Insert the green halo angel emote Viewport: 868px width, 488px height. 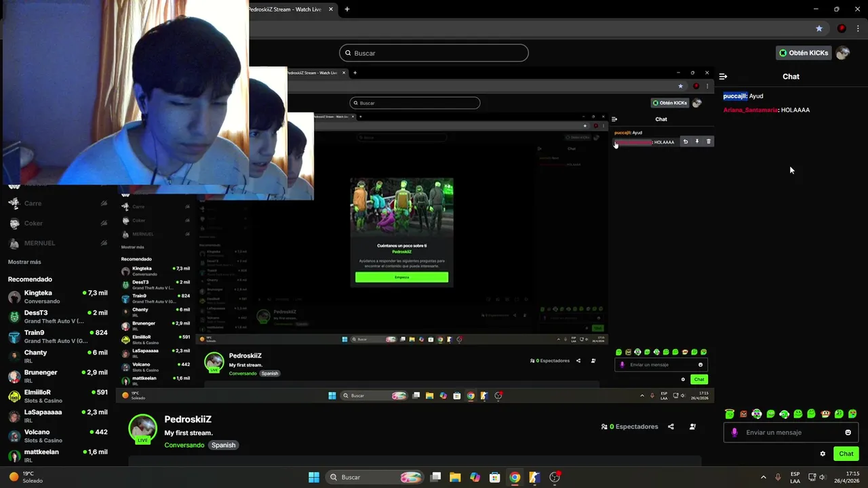point(730,413)
